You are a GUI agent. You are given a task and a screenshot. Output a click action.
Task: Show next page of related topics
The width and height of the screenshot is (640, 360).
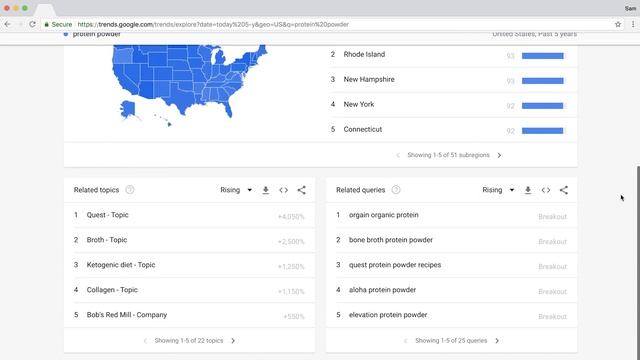tap(233, 340)
